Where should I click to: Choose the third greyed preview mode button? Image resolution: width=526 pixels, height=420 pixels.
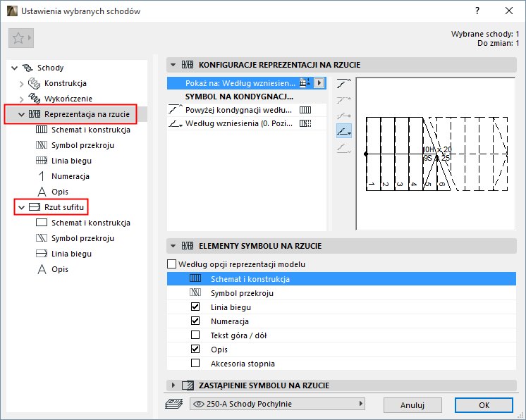(344, 116)
